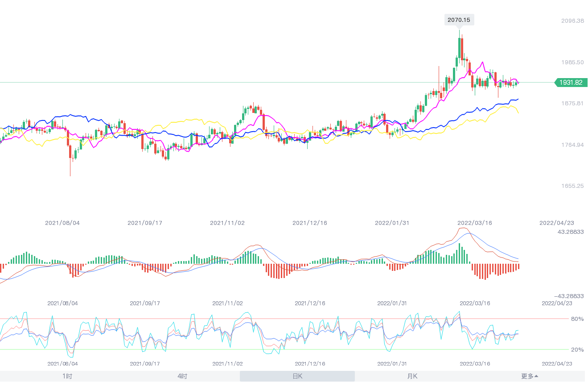Expand the 更多 more-timeframes dropdown
This screenshot has height=382, width=588.
coord(530,376)
